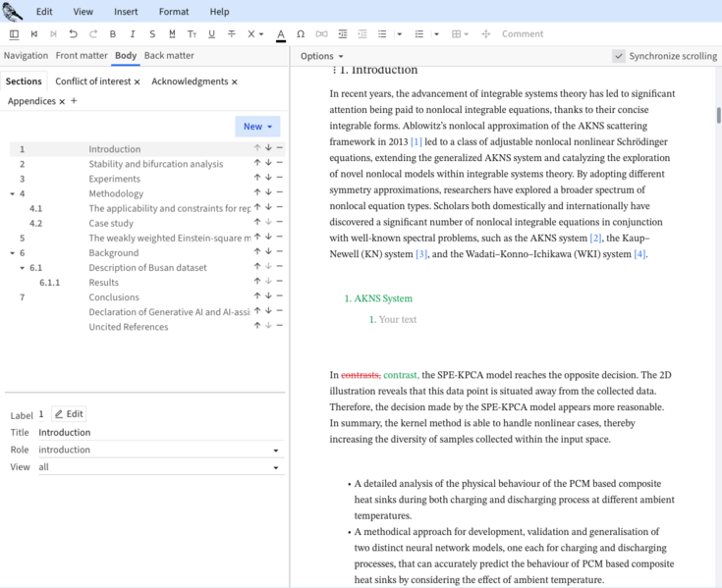Close the Conflict of interest tab
Image resolution: width=722 pixels, height=588 pixels.
[137, 81]
